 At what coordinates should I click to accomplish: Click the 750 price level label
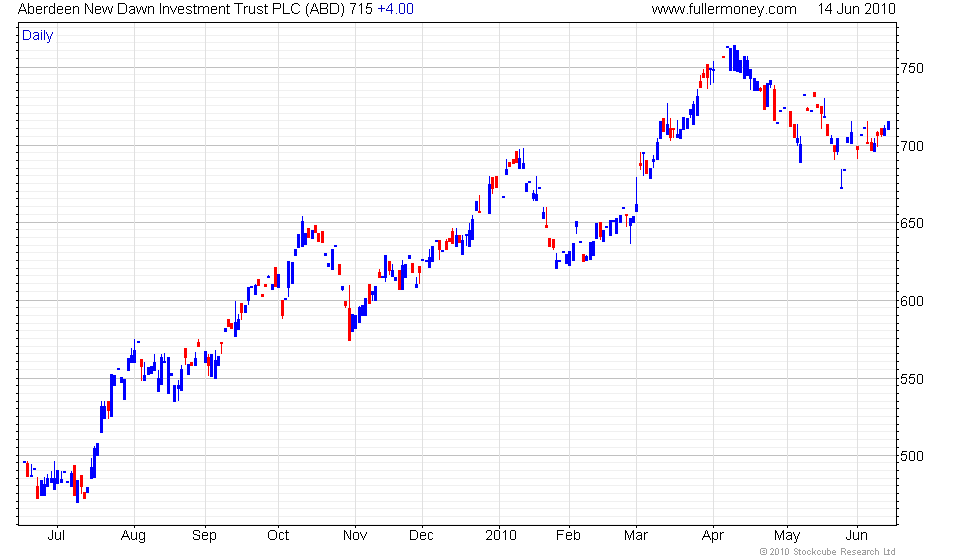[911, 69]
